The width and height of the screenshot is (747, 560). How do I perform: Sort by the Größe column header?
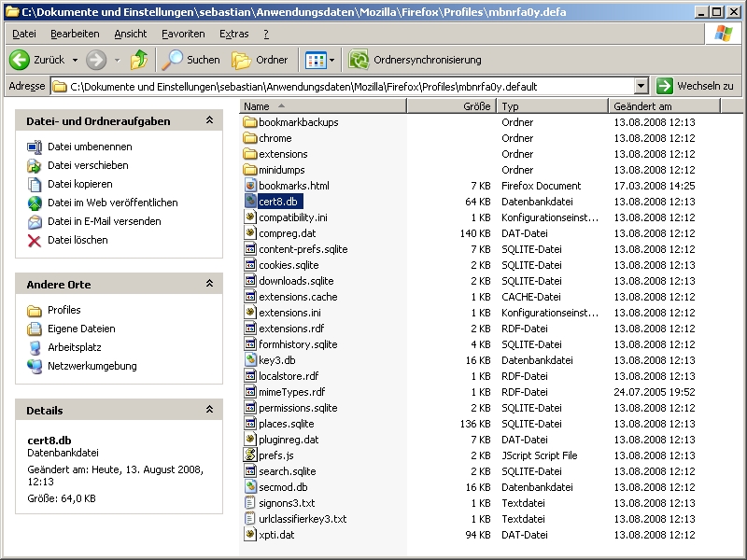point(452,106)
